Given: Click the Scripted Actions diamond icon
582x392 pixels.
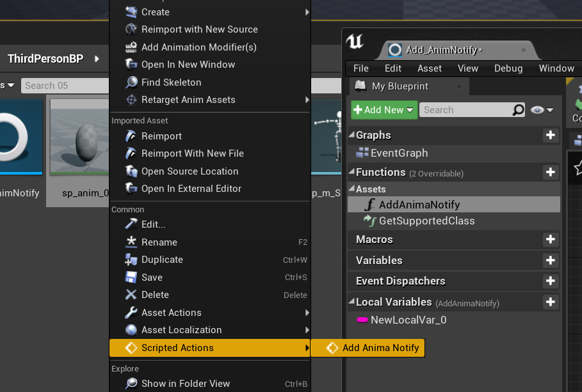Looking at the screenshot, I should pyautogui.click(x=131, y=348).
